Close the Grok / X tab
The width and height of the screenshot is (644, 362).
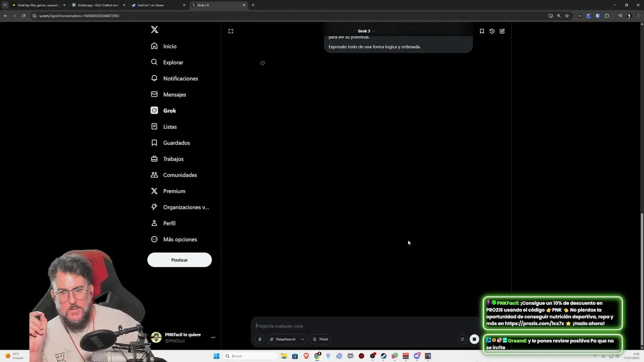click(x=244, y=5)
